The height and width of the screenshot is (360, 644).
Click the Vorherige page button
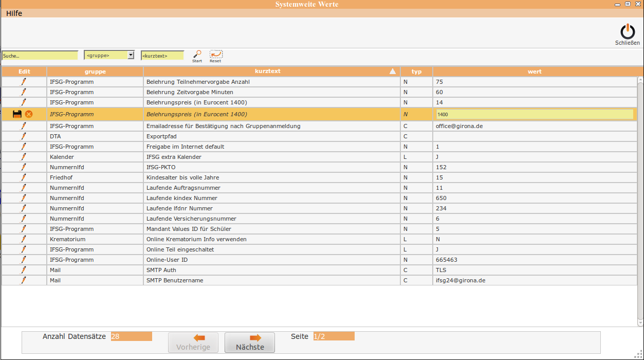193,343
